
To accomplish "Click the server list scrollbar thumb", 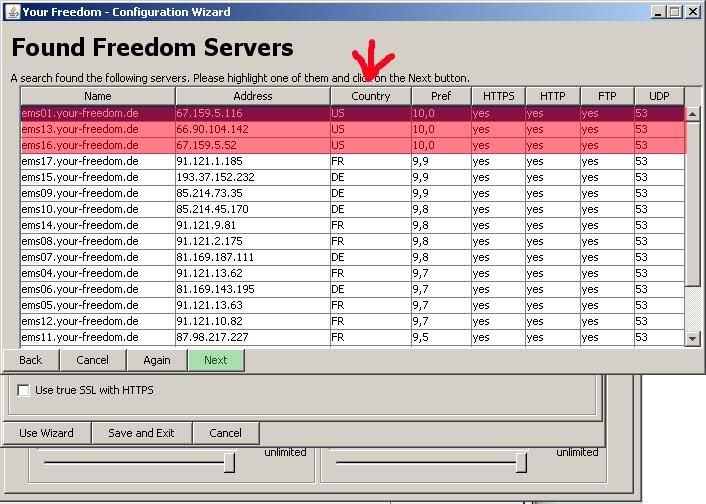I will tap(692, 203).
